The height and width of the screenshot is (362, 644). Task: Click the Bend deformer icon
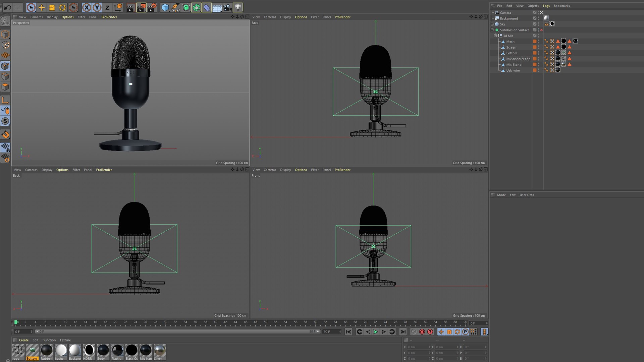coord(207,7)
